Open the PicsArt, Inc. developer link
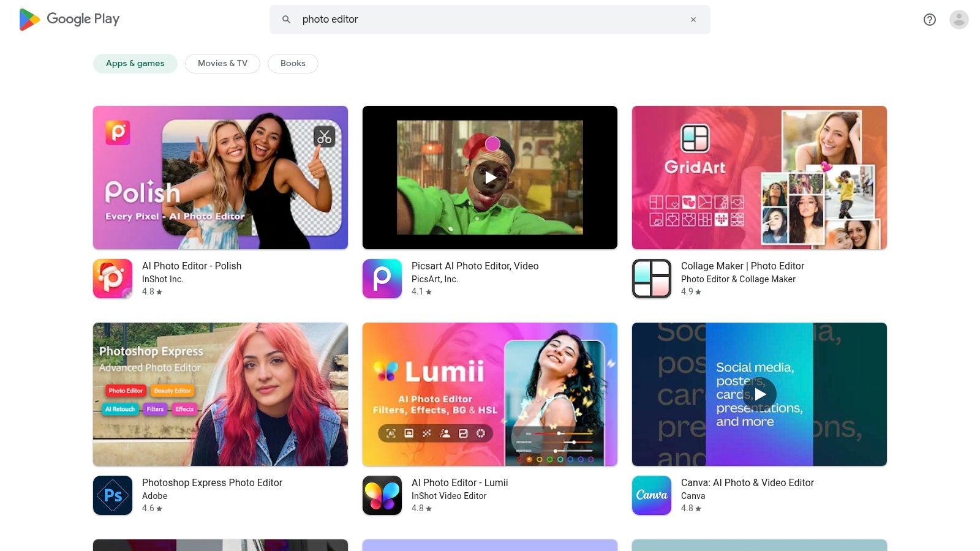The height and width of the screenshot is (551, 980). 435,279
